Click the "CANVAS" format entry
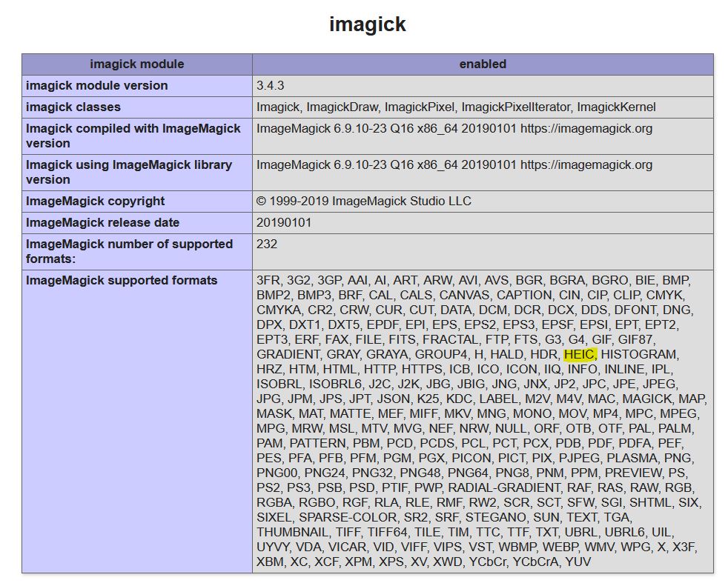This screenshot has height=586, width=728. click(x=464, y=295)
